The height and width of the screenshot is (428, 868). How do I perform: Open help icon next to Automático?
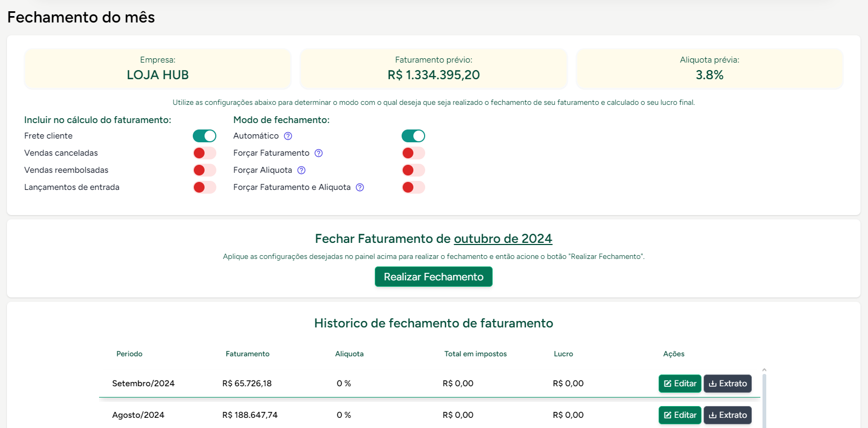288,136
